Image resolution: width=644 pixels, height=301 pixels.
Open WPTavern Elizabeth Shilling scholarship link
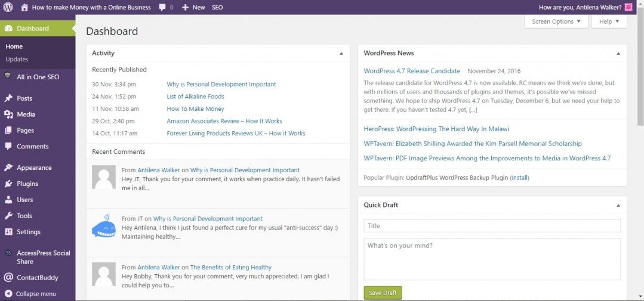click(x=472, y=144)
